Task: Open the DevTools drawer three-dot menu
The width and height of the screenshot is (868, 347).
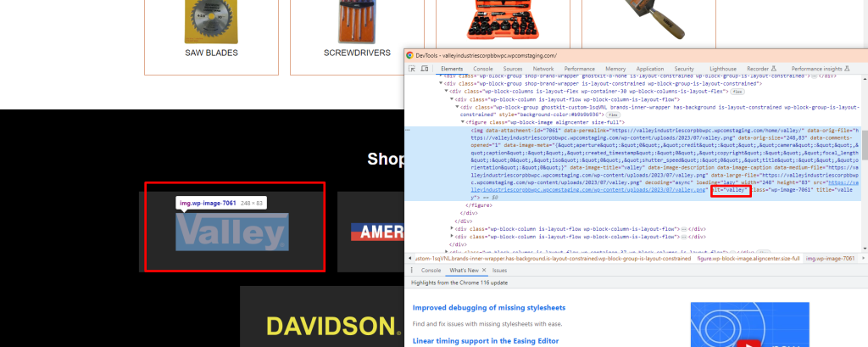Action: (x=413, y=270)
